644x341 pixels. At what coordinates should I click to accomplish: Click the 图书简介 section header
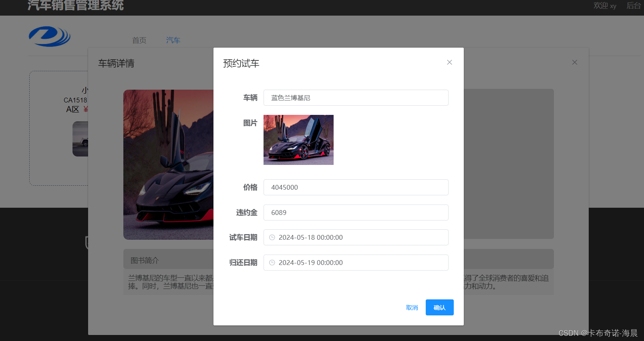tap(145, 261)
